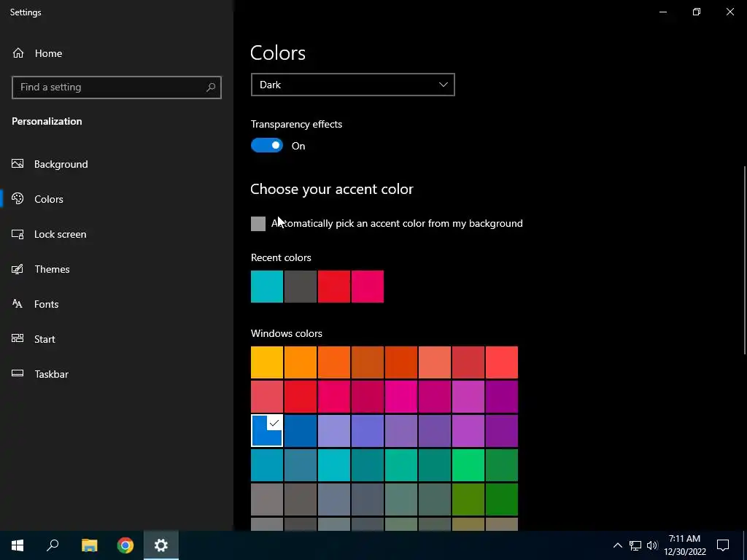Open the notification action center icon

tap(723, 545)
